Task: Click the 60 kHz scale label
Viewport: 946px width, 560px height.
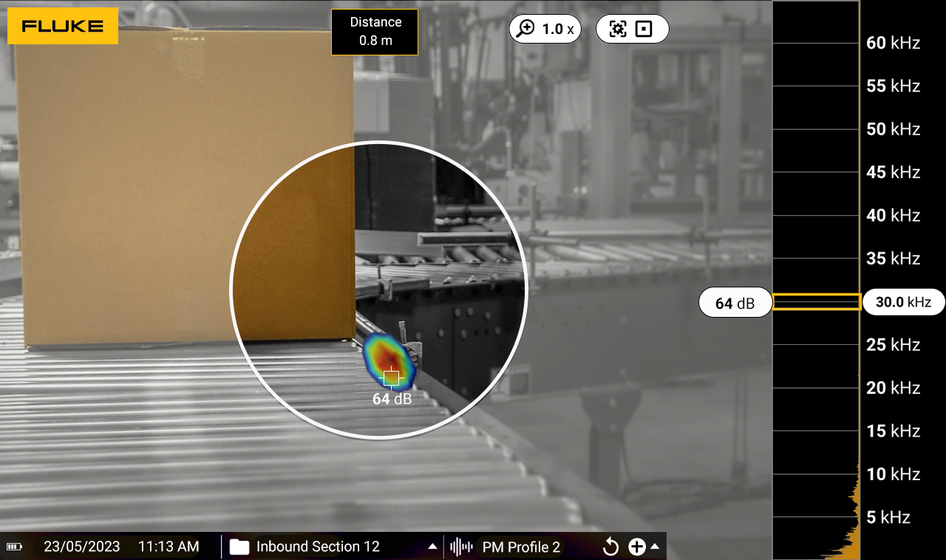Action: point(893,43)
